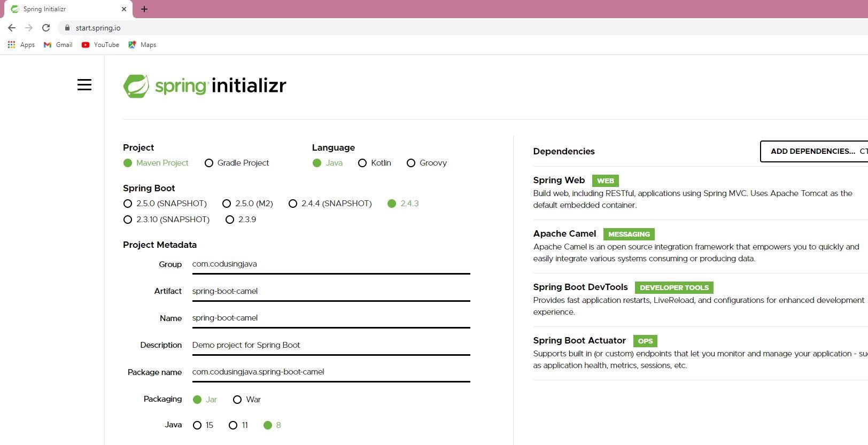Go back in browser history
The image size is (868, 445).
(12, 28)
